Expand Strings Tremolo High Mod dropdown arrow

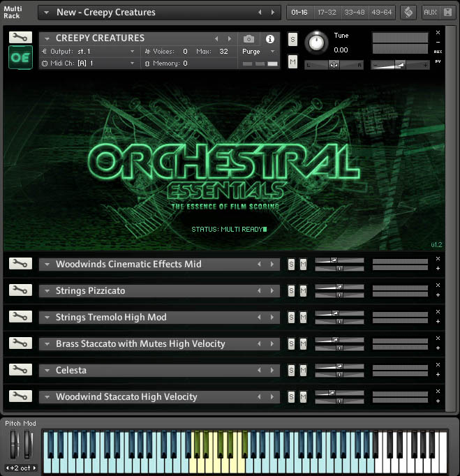click(x=47, y=318)
